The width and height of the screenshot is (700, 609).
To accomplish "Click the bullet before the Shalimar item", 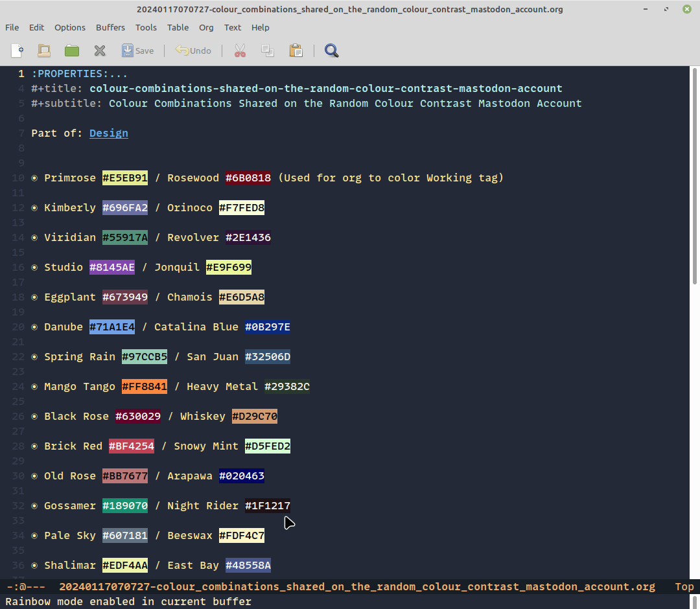I will 34,566.
